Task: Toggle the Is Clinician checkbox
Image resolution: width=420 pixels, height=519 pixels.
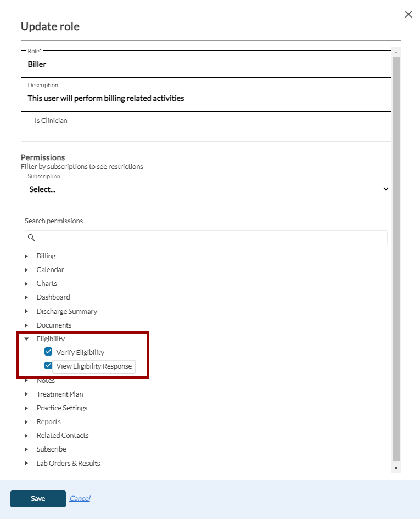Action: [26, 120]
